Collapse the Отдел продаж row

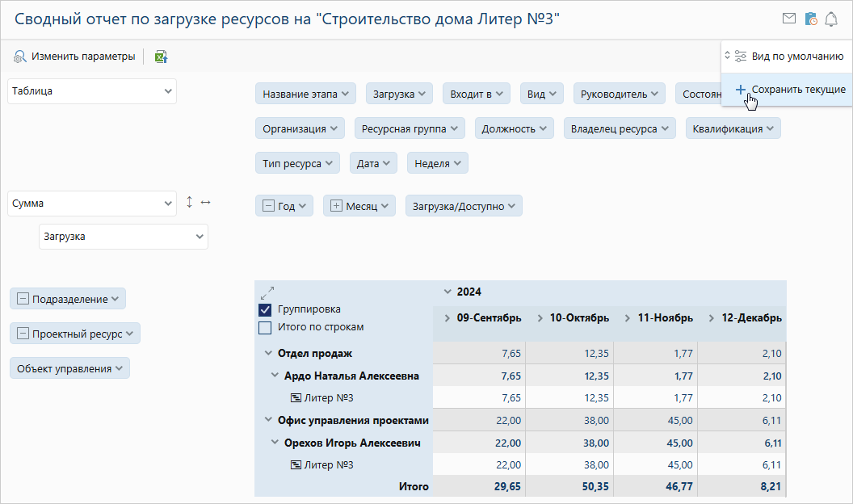click(x=268, y=354)
